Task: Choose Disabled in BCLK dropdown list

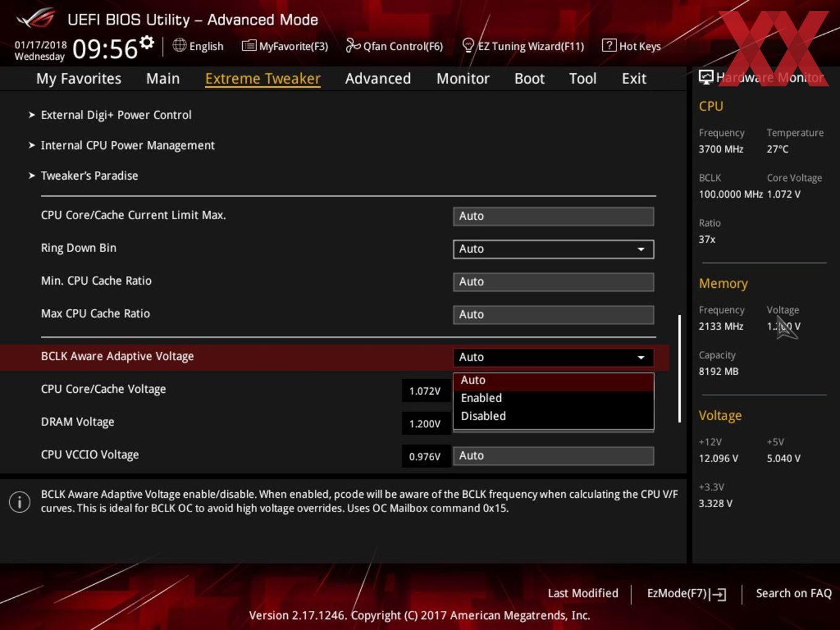Action: (x=553, y=416)
